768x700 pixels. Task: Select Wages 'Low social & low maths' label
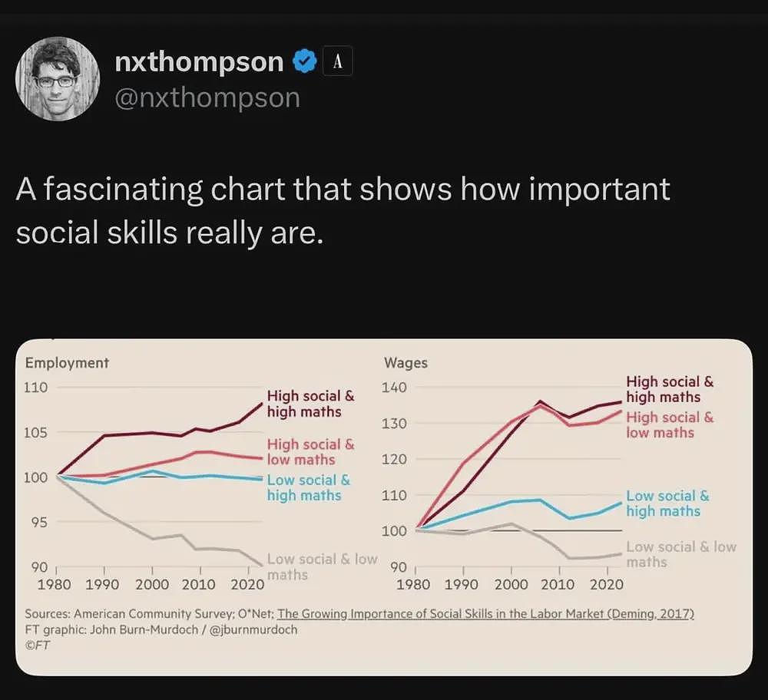point(680,554)
